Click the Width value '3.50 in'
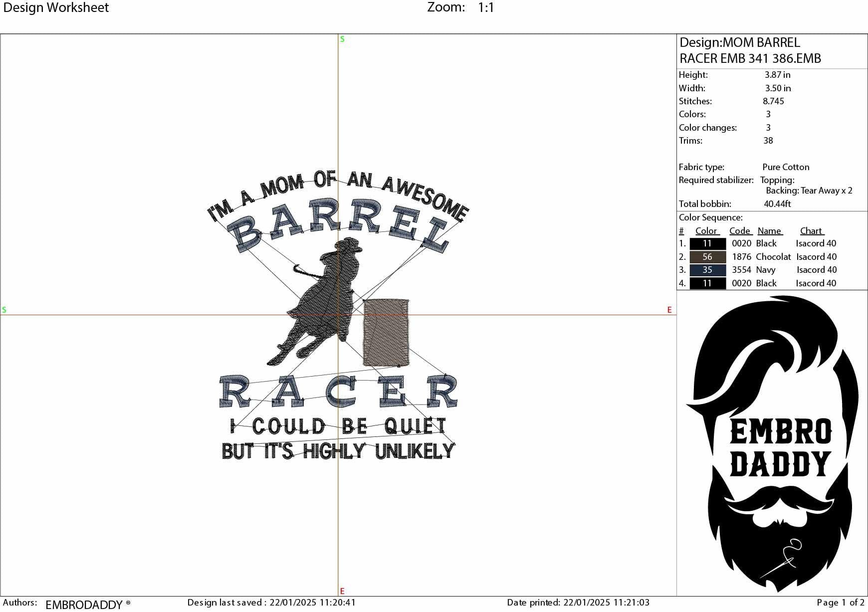Screen dimensions: 868x612 tap(778, 88)
